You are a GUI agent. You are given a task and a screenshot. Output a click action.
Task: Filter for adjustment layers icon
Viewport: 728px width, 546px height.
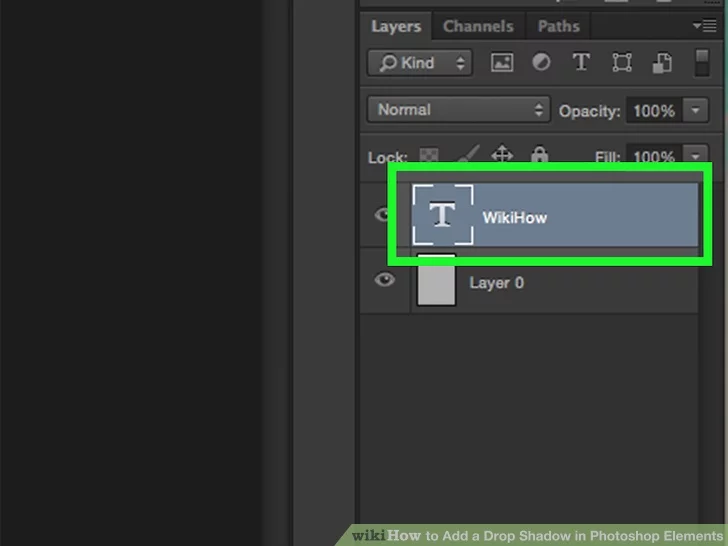pos(541,62)
